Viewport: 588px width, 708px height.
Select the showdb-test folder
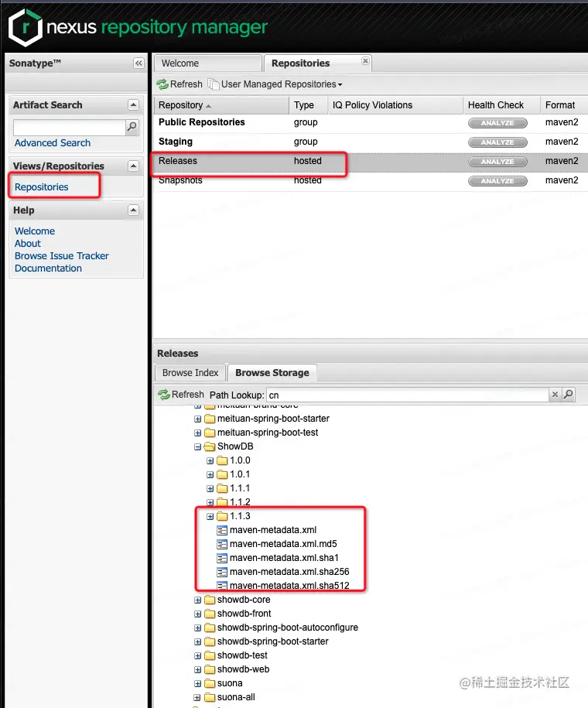[242, 655]
